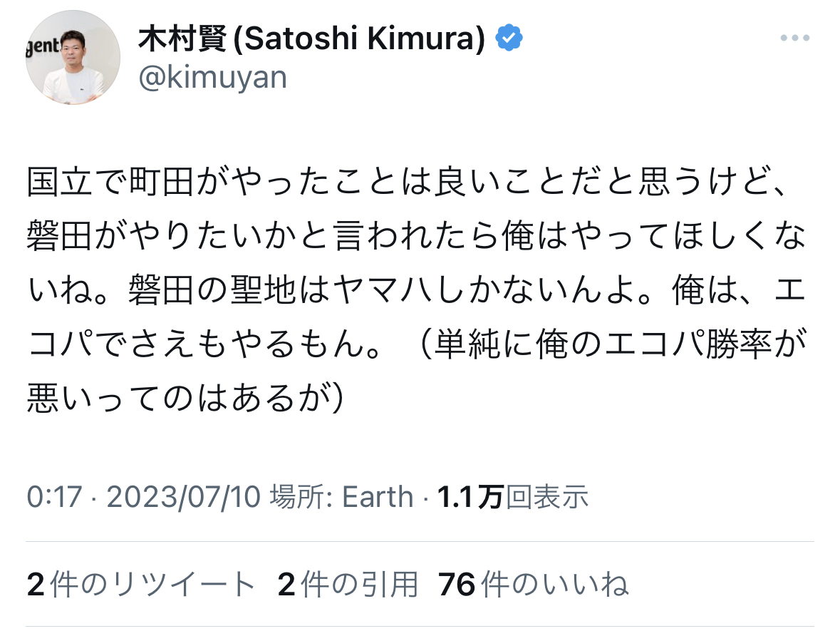Open the 件のいいね likes list
The width and height of the screenshot is (840, 636).
[x=554, y=584]
